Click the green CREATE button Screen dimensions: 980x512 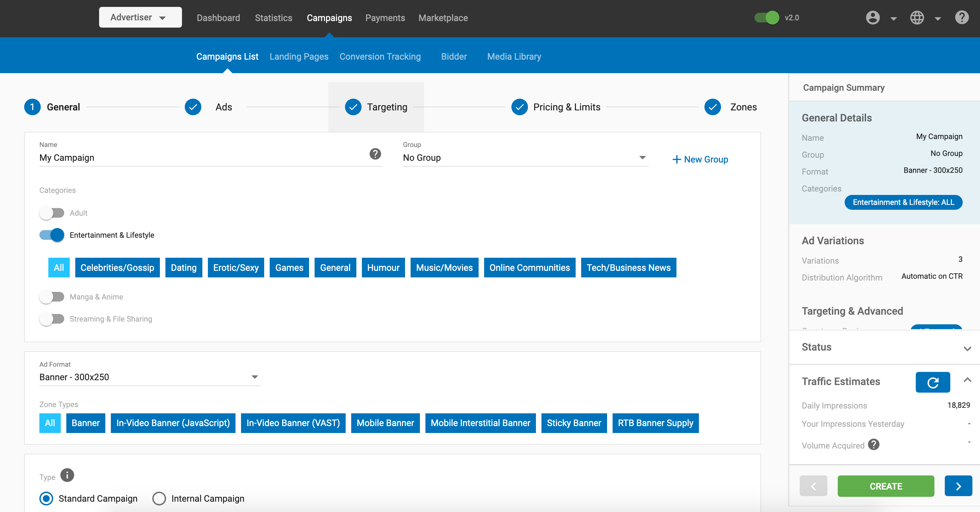[x=885, y=486]
